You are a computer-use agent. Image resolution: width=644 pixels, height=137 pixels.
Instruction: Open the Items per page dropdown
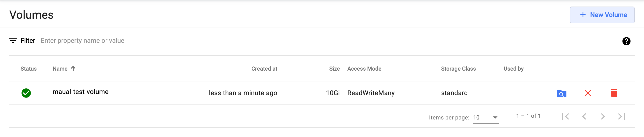click(486, 118)
